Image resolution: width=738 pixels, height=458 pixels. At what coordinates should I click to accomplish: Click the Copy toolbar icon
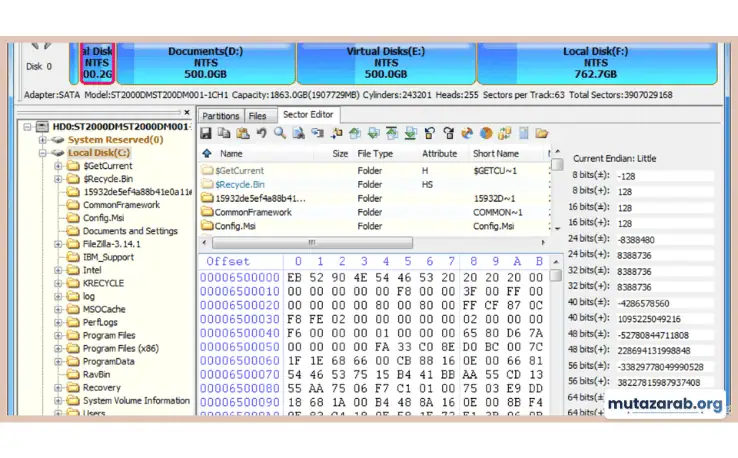224,133
